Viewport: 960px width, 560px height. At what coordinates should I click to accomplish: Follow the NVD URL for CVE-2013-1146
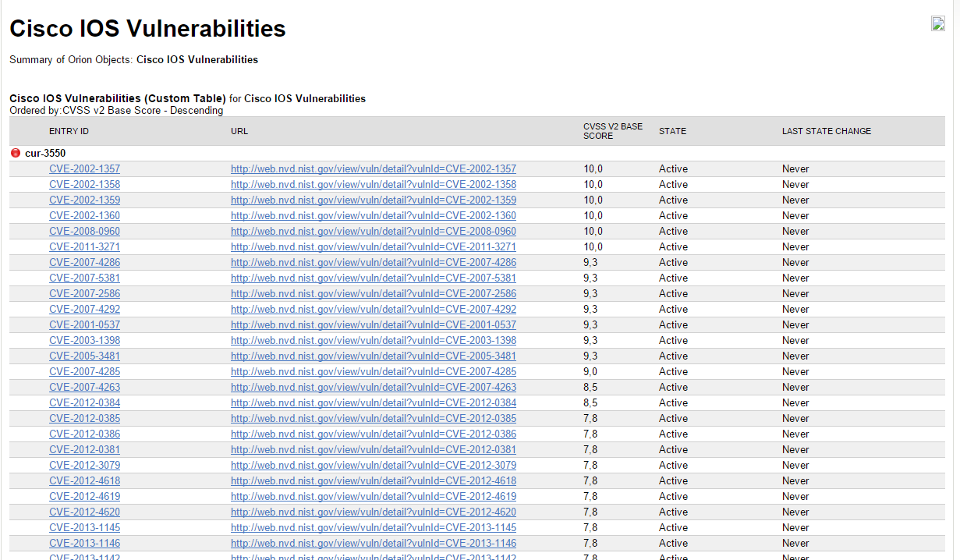(374, 543)
